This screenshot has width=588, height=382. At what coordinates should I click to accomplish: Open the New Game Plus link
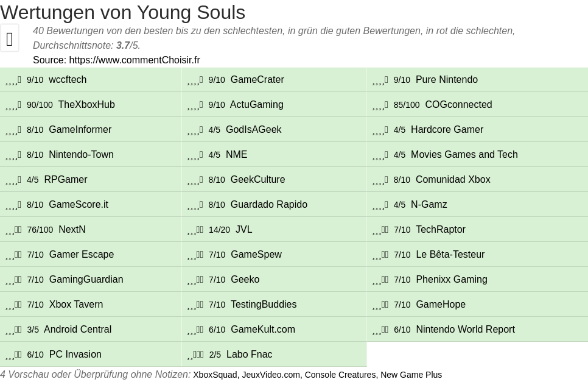(411, 375)
